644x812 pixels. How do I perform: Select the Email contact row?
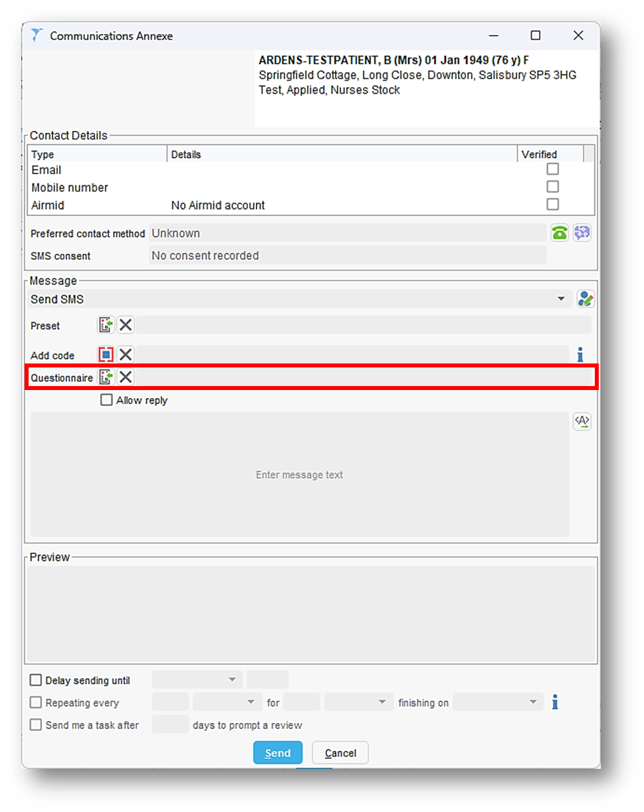coord(311,170)
